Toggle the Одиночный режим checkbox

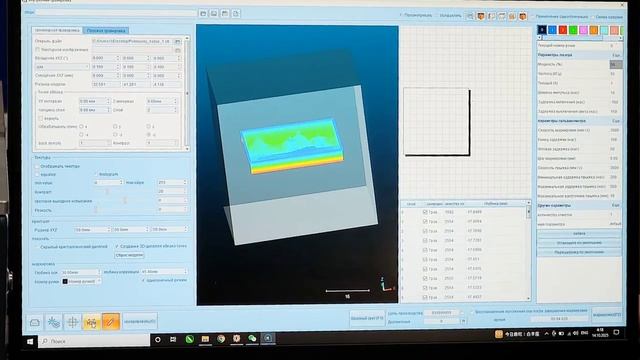click(x=143, y=280)
